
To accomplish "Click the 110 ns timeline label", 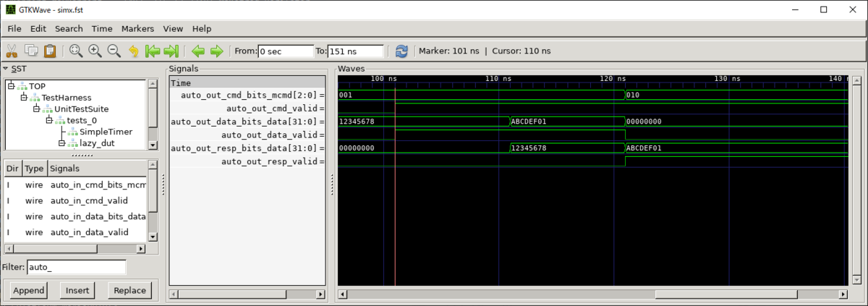I will (x=498, y=77).
